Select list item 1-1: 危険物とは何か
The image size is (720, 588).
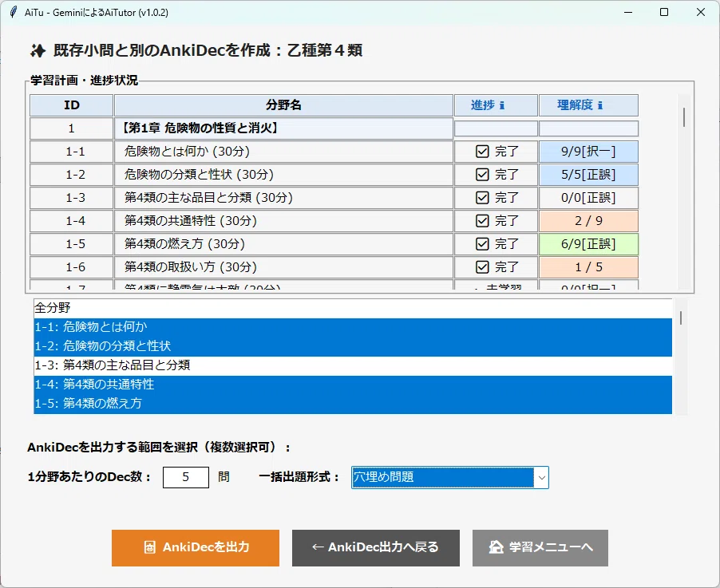[353, 327]
